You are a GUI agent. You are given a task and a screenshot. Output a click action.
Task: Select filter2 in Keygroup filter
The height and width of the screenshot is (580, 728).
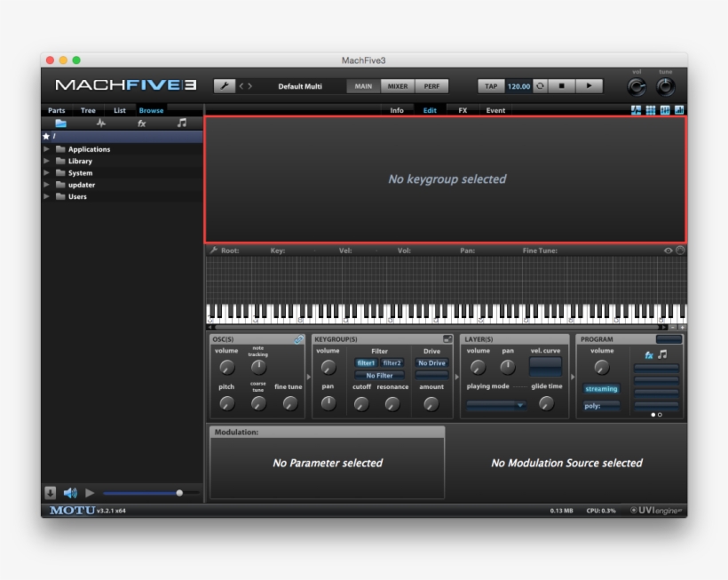(x=392, y=363)
